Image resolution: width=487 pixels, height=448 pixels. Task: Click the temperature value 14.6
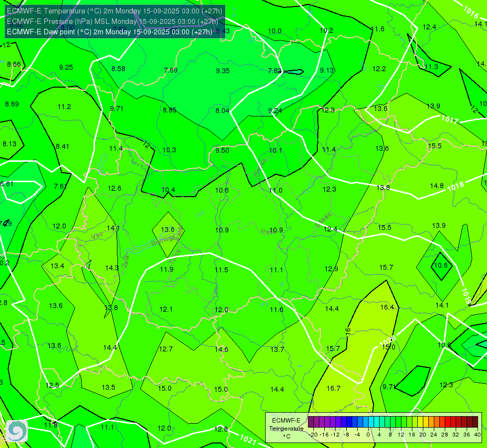tap(221, 350)
